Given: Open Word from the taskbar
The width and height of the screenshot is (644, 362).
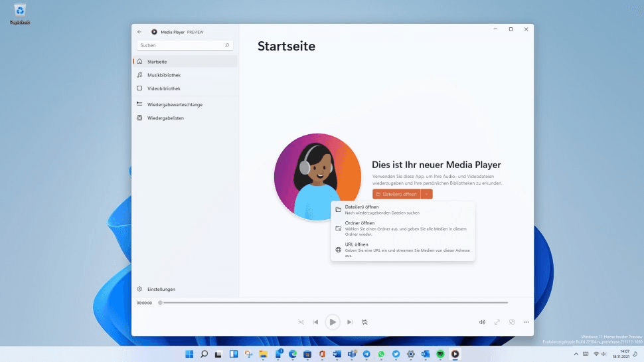Looking at the screenshot, I should click(x=337, y=354).
